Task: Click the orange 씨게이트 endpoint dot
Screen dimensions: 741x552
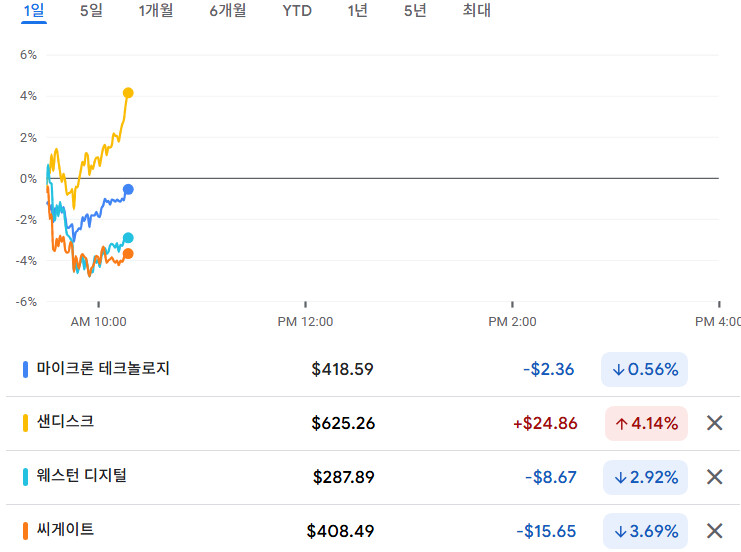Action: pos(127,254)
